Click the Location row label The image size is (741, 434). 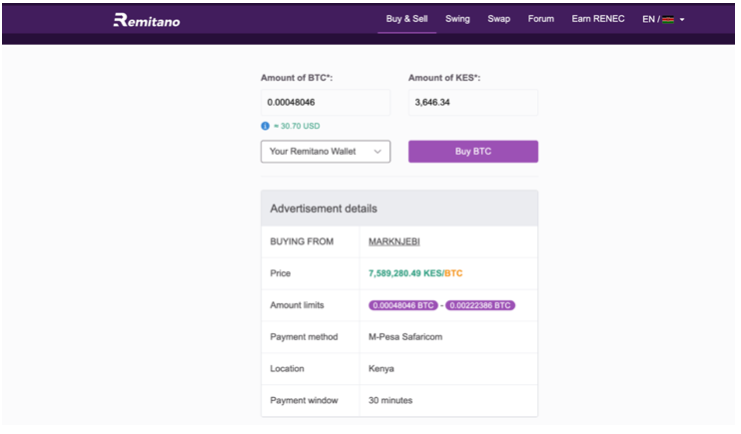click(x=287, y=369)
